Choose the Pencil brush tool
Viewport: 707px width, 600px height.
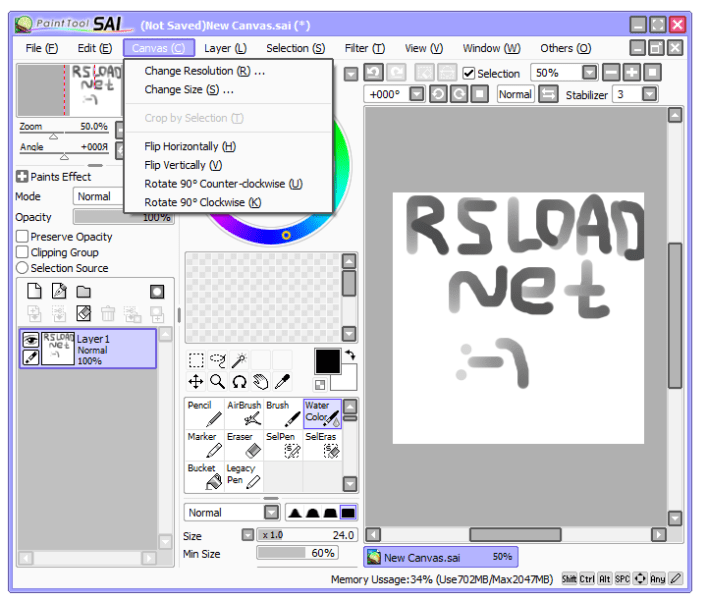205,413
